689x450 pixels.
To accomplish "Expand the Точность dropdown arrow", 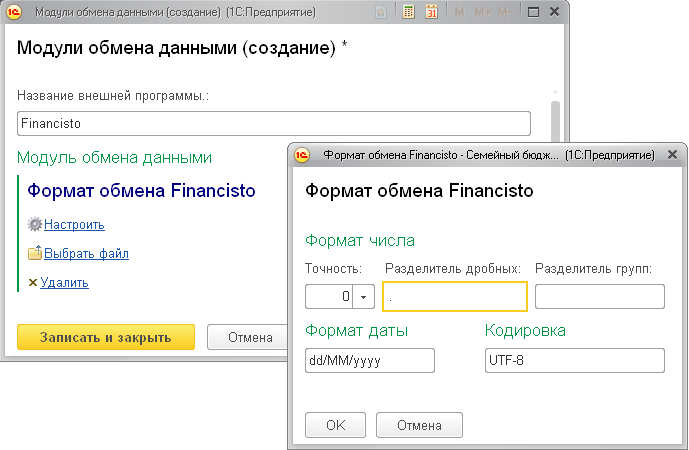I will coord(364,297).
